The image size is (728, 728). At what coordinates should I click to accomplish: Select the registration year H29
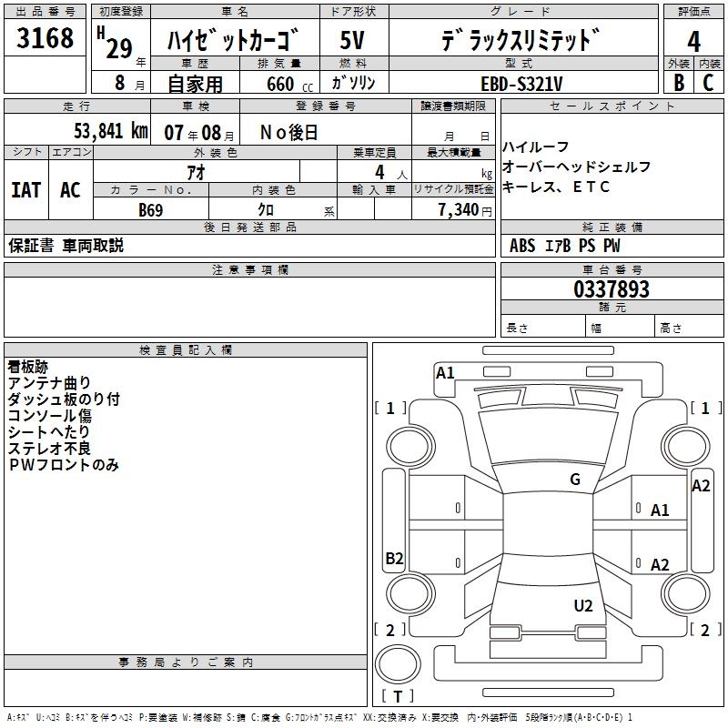[115, 43]
